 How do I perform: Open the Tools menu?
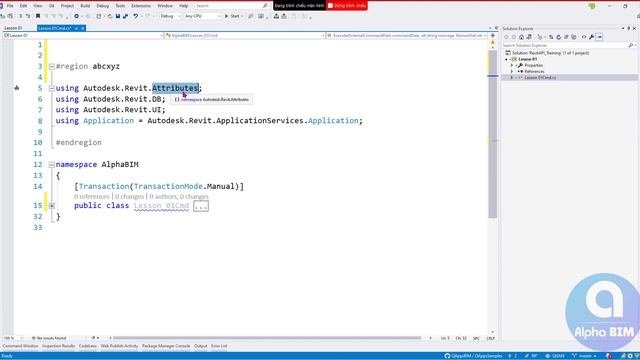(120, 6)
